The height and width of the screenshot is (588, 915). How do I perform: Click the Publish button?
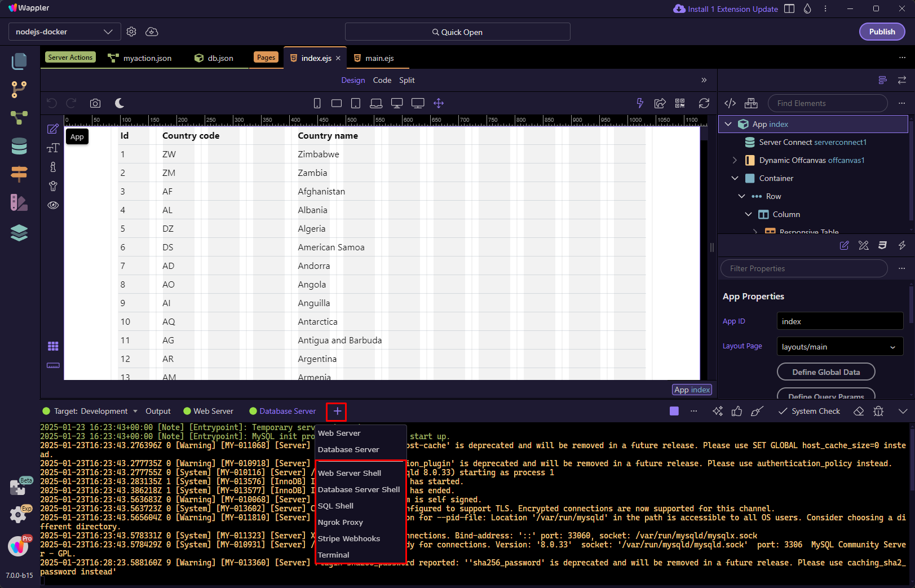tap(882, 32)
